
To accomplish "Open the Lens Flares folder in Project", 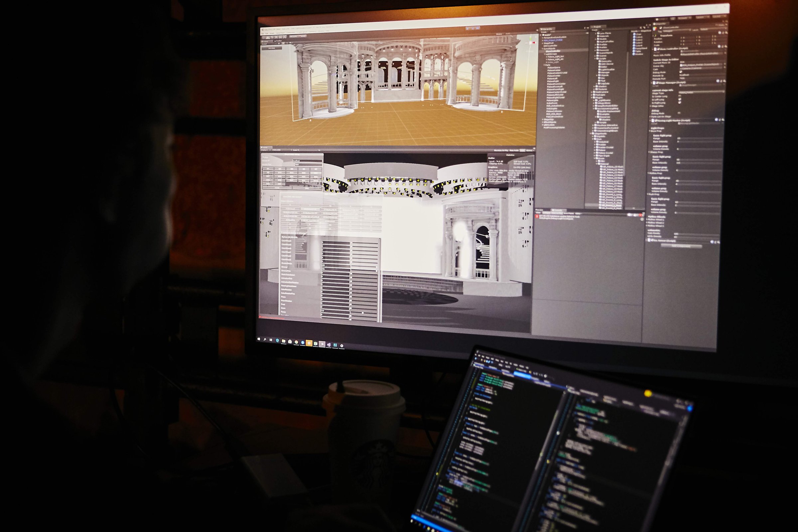I will [603, 34].
